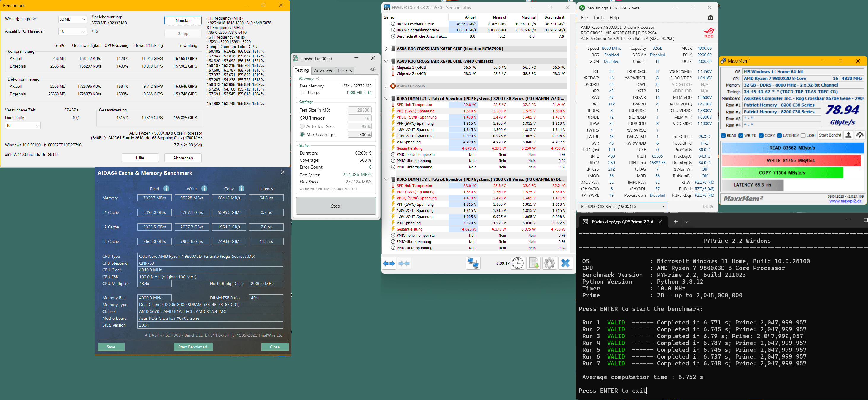Open Durchläufe 10 dropdown
This screenshot has height=400, width=868.
pyautogui.click(x=23, y=126)
